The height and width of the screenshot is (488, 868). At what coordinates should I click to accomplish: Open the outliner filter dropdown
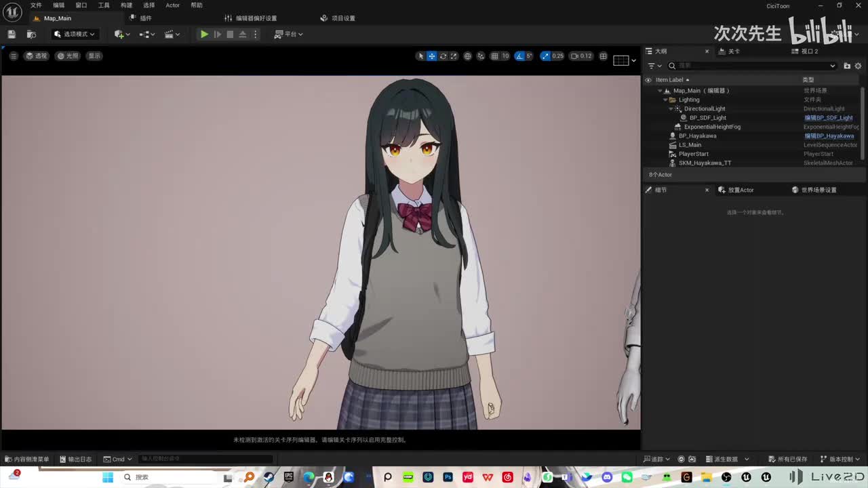654,66
